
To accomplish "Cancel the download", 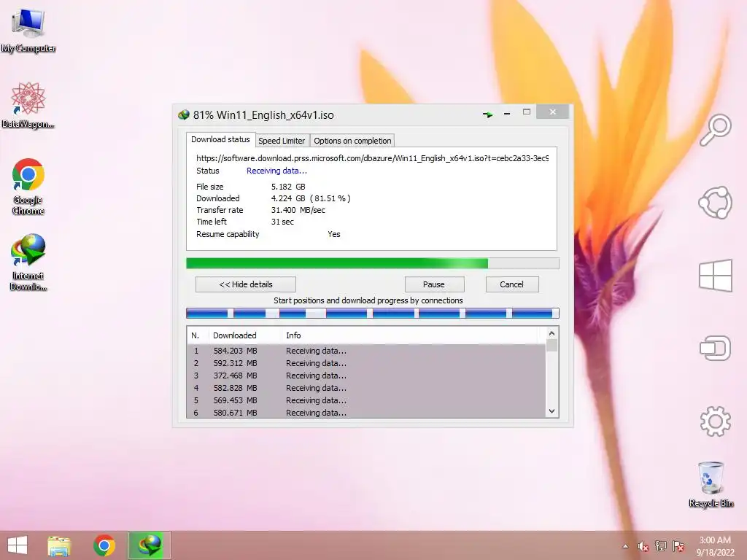I will (511, 284).
